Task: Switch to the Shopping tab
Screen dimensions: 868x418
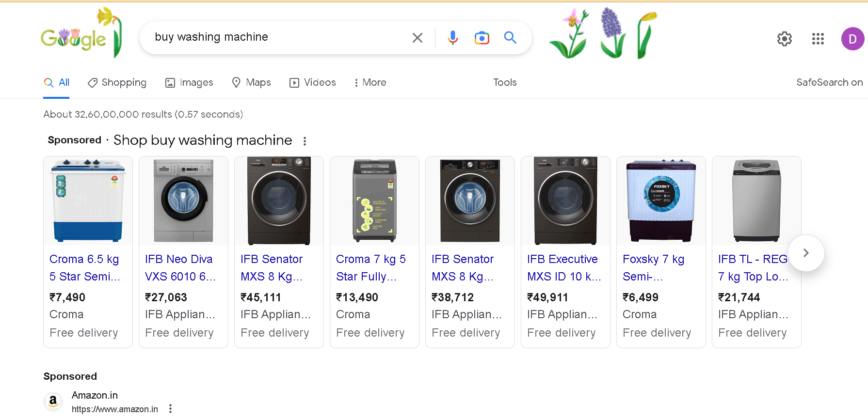Action: pyautogui.click(x=117, y=83)
